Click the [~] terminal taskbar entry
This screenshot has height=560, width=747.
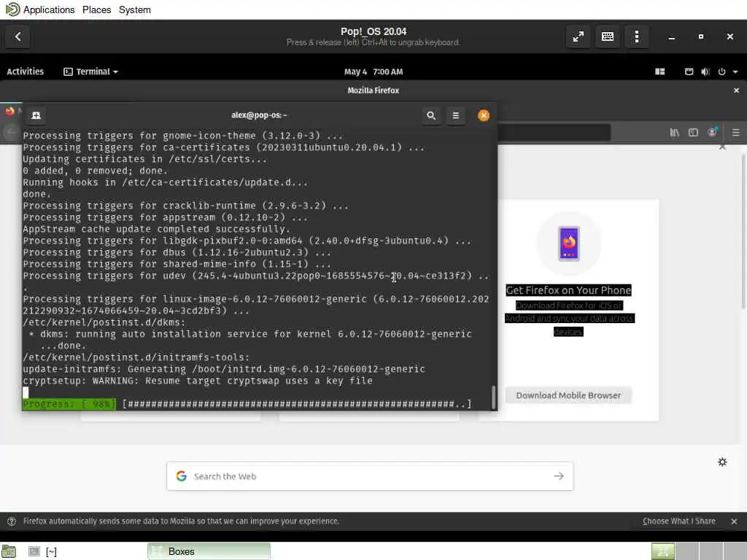(43, 551)
